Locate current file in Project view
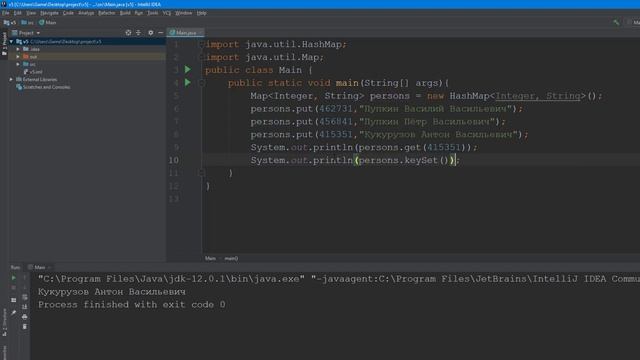The width and height of the screenshot is (640, 360). [x=128, y=33]
